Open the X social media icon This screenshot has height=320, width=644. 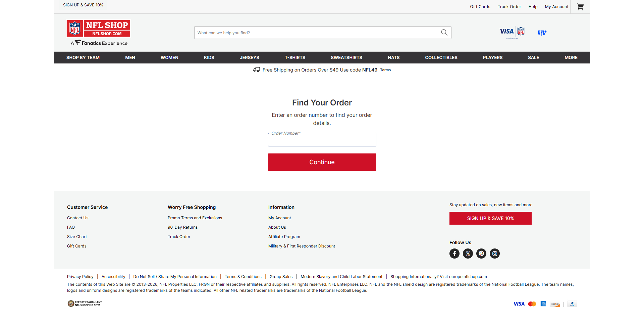pos(468,254)
